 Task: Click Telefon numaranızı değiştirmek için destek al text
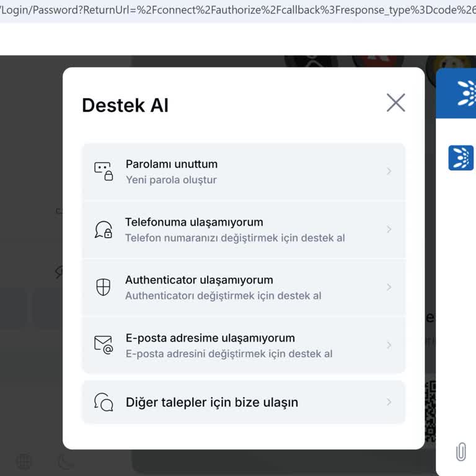(x=236, y=238)
